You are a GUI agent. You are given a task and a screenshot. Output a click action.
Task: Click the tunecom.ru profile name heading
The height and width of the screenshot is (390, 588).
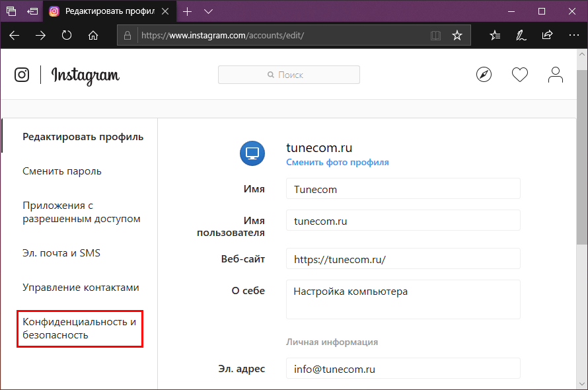tap(319, 147)
